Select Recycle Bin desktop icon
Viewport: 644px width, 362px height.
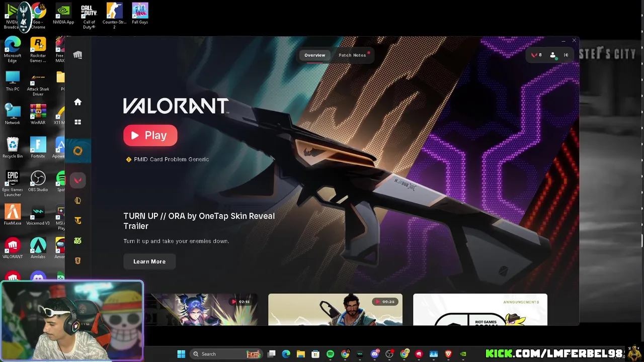[x=13, y=148]
